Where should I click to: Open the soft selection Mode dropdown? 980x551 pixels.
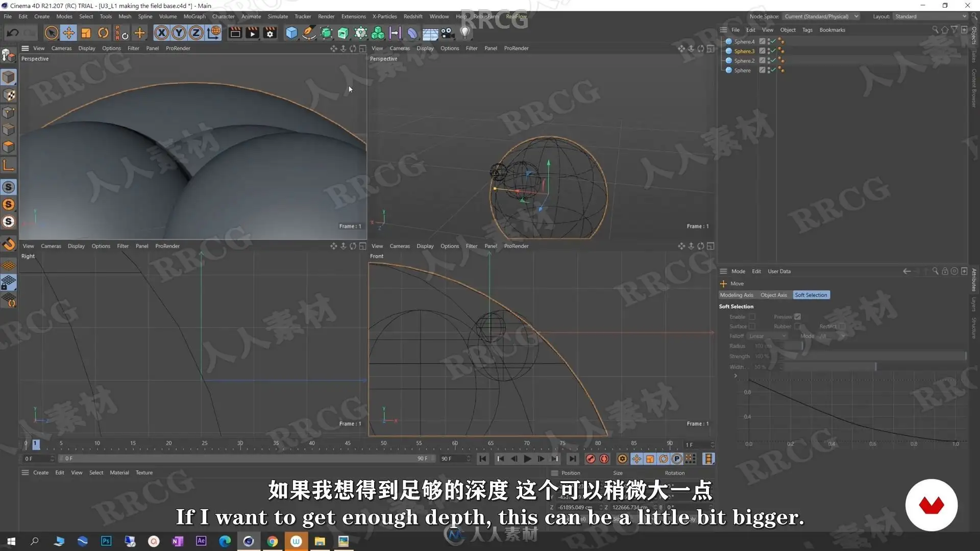[x=832, y=336]
